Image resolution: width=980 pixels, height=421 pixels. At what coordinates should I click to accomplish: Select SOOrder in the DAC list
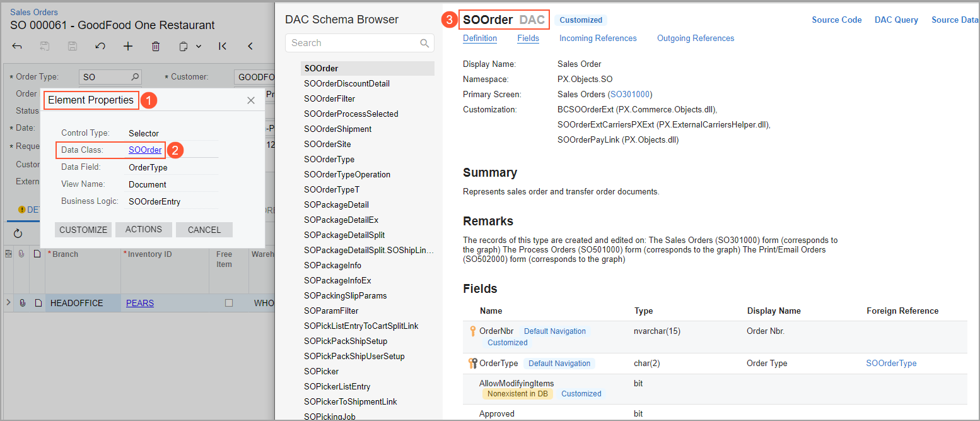[x=368, y=68]
